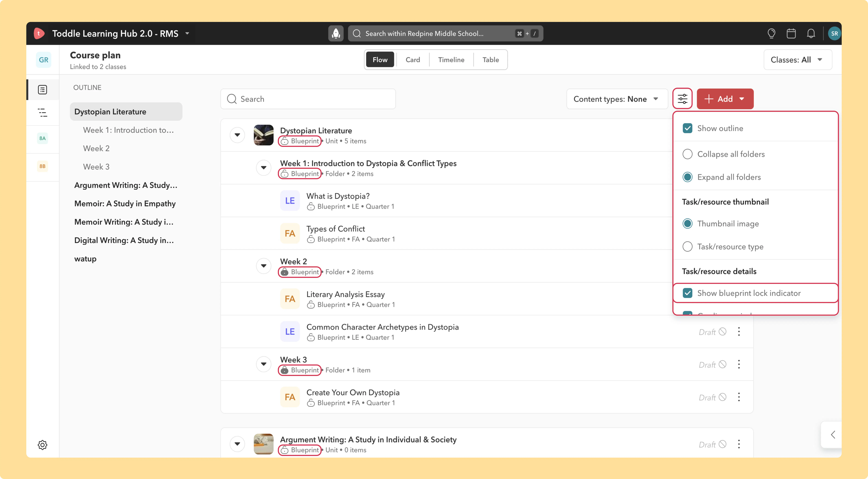The width and height of the screenshot is (868, 479).
Task: Select Week 2 in the outline
Action: click(96, 148)
